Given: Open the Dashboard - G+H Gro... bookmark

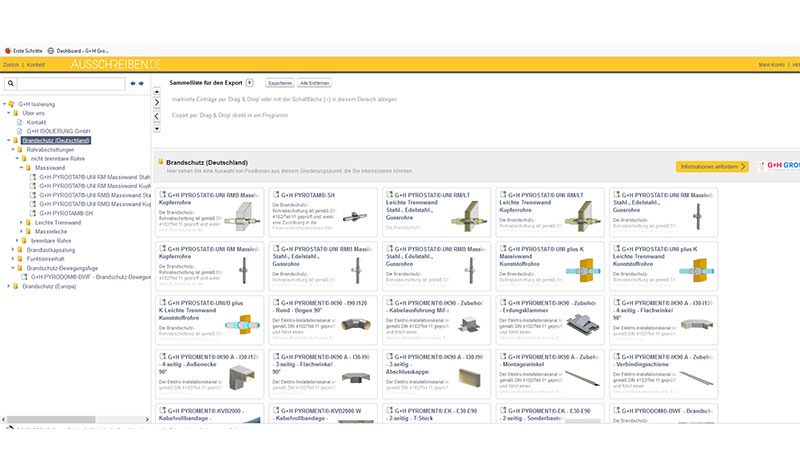Looking at the screenshot, I should pos(82,51).
